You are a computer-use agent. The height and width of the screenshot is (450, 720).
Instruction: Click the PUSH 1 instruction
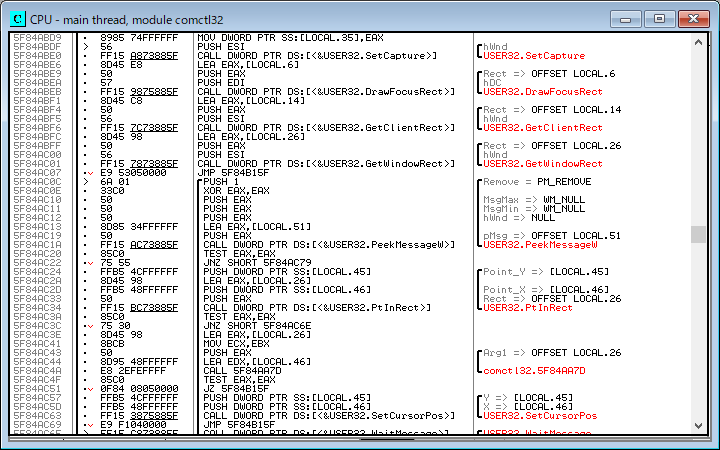pos(221,182)
